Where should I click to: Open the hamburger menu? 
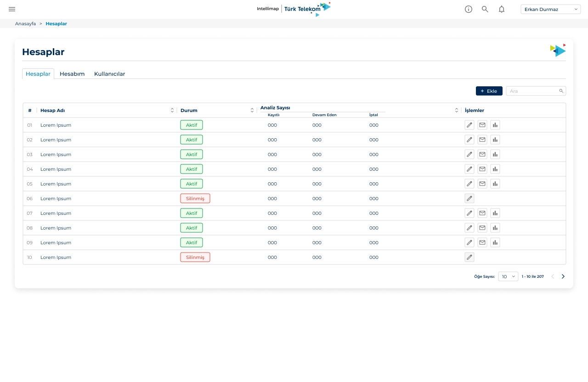12,9
